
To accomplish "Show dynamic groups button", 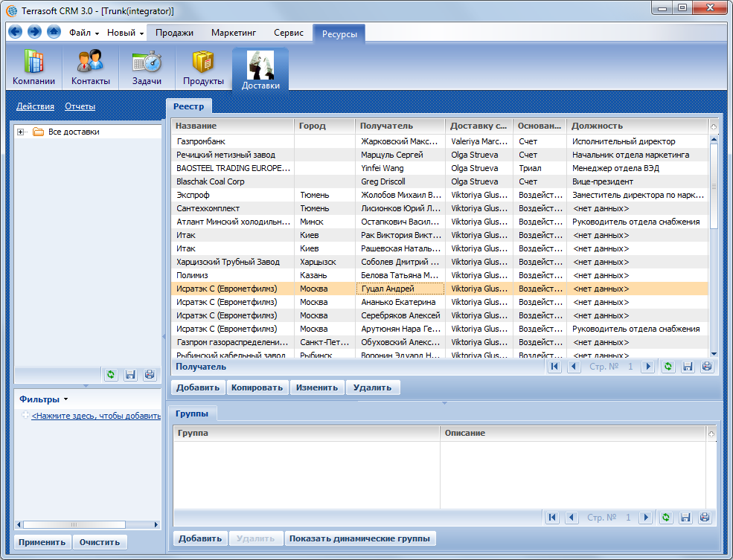I will point(359,538).
